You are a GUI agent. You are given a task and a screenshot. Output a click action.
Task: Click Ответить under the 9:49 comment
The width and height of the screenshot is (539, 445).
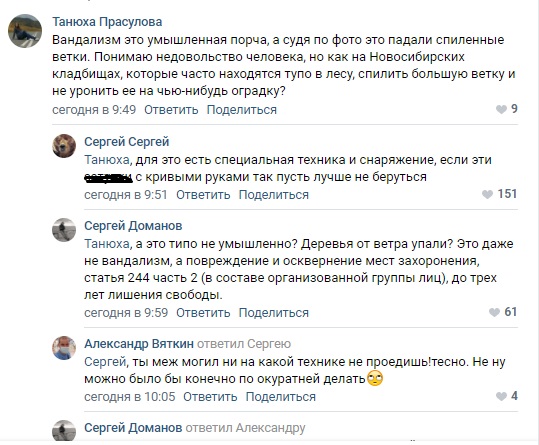tap(171, 110)
